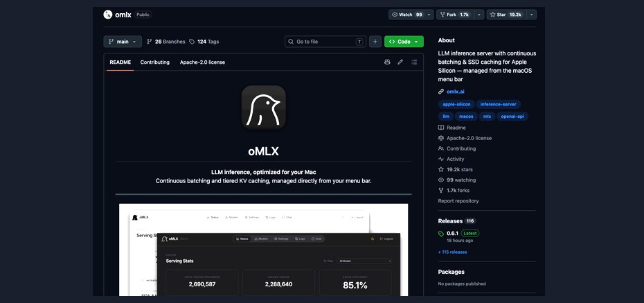Image resolution: width=644 pixels, height=303 pixels.
Task: View the 1.7k forks sidebar link
Action: 454,191
